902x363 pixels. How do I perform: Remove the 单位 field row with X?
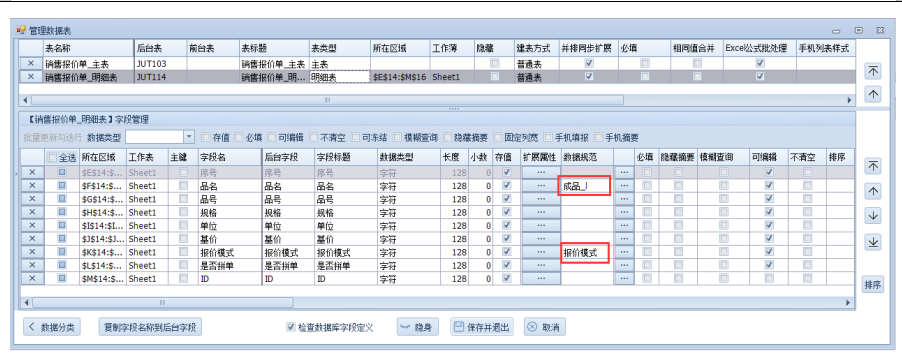(x=32, y=225)
